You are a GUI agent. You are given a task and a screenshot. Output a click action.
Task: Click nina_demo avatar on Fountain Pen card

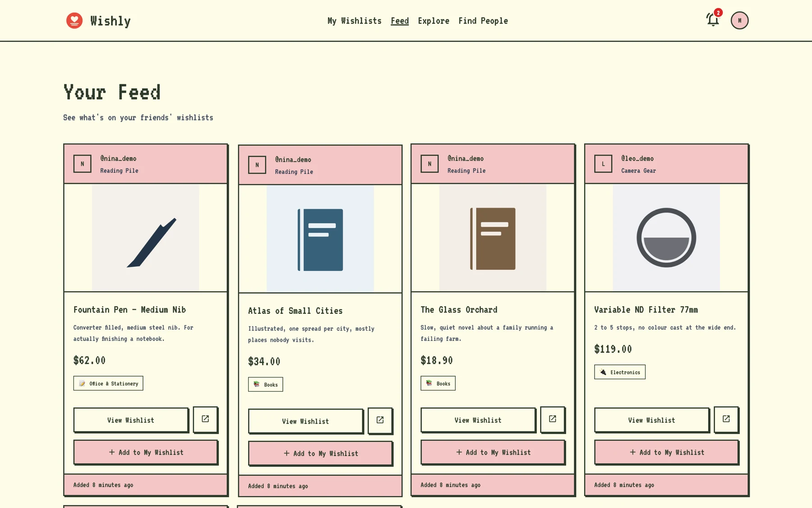tap(82, 164)
